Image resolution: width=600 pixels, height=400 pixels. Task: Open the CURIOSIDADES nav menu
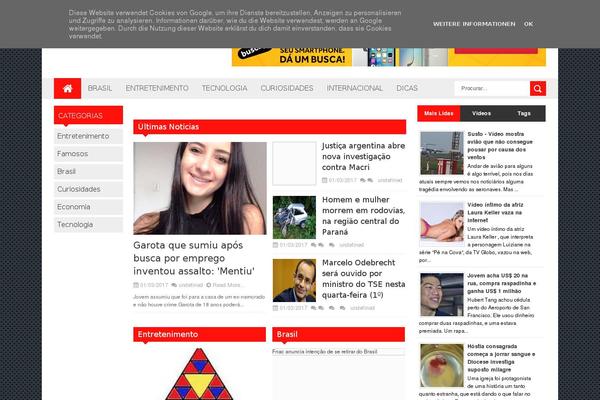point(287,88)
